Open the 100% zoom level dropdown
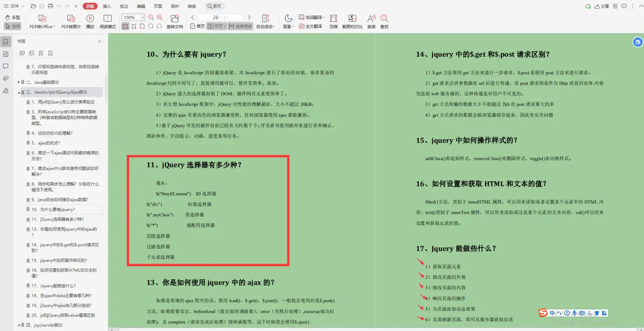644x331 pixels. coord(143,18)
